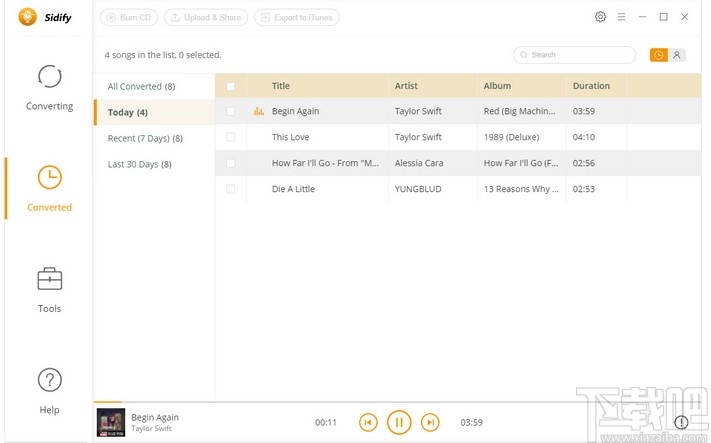The image size is (711, 443).
Task: Check the Die A Little checkbox
Action: (230, 189)
